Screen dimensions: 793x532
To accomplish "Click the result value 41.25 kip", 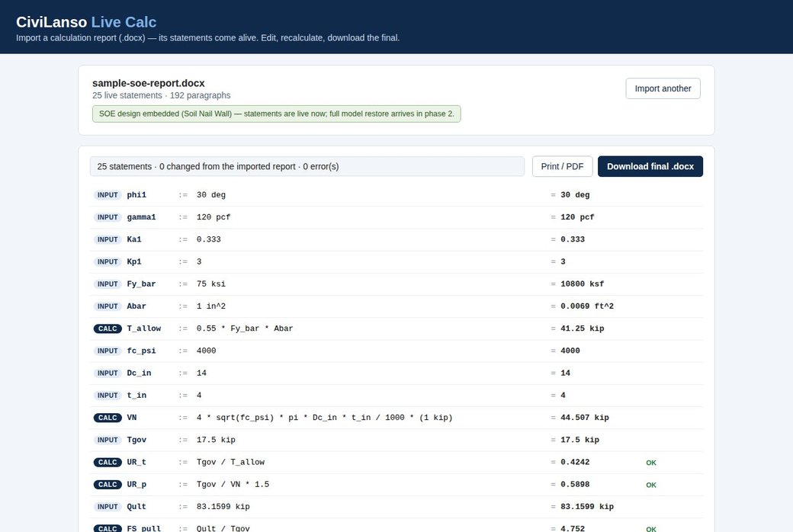I will pyautogui.click(x=582, y=328).
